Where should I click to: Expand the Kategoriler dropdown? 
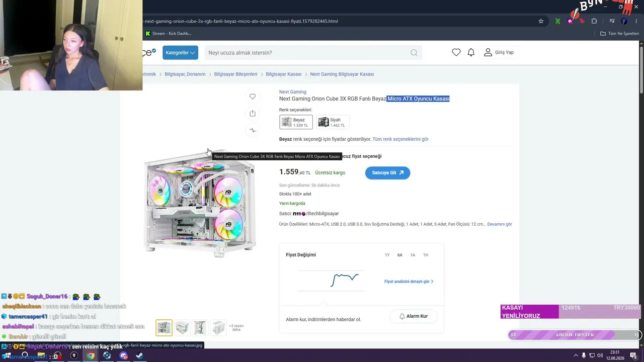(x=180, y=53)
